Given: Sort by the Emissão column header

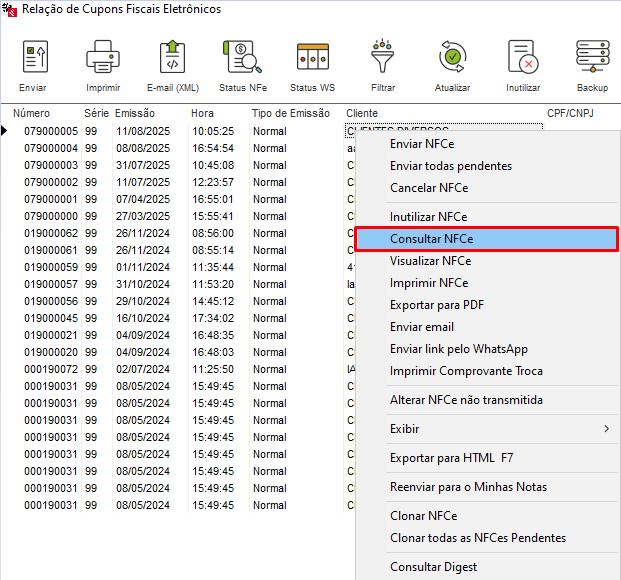Looking at the screenshot, I should pyautogui.click(x=135, y=113).
